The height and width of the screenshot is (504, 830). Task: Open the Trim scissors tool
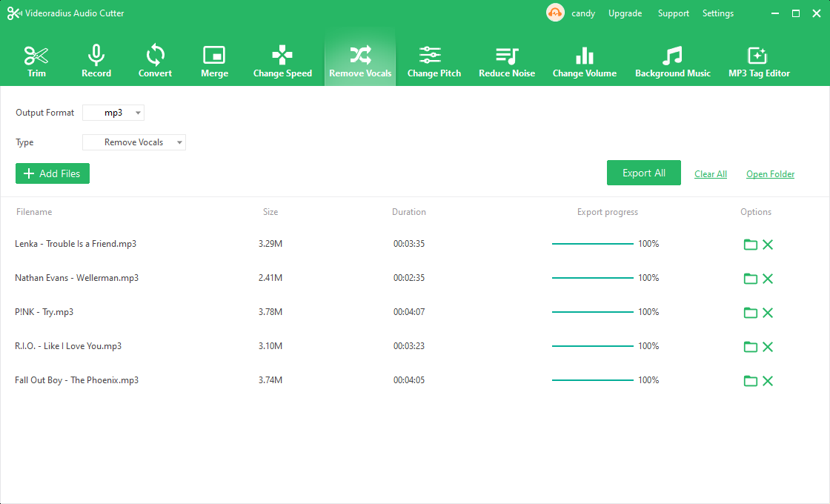(x=36, y=62)
